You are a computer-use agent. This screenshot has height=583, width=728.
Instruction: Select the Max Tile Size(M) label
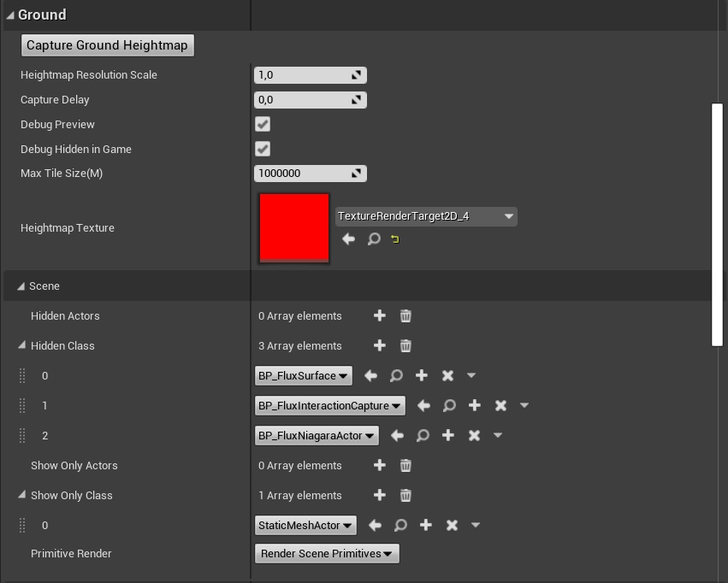62,174
